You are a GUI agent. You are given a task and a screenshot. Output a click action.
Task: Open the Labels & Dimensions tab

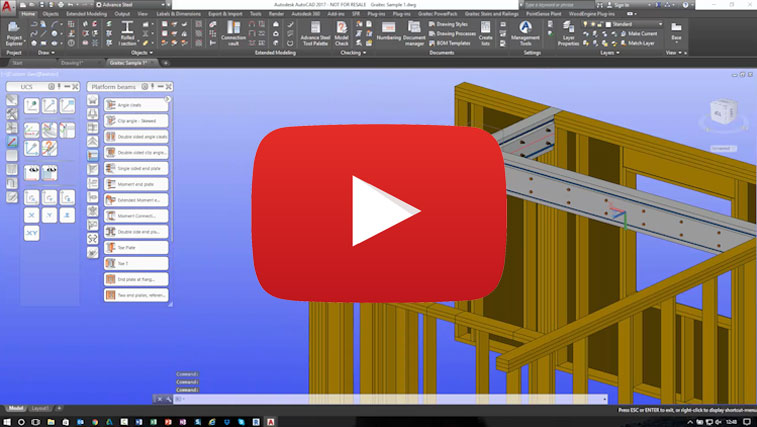pyautogui.click(x=179, y=14)
